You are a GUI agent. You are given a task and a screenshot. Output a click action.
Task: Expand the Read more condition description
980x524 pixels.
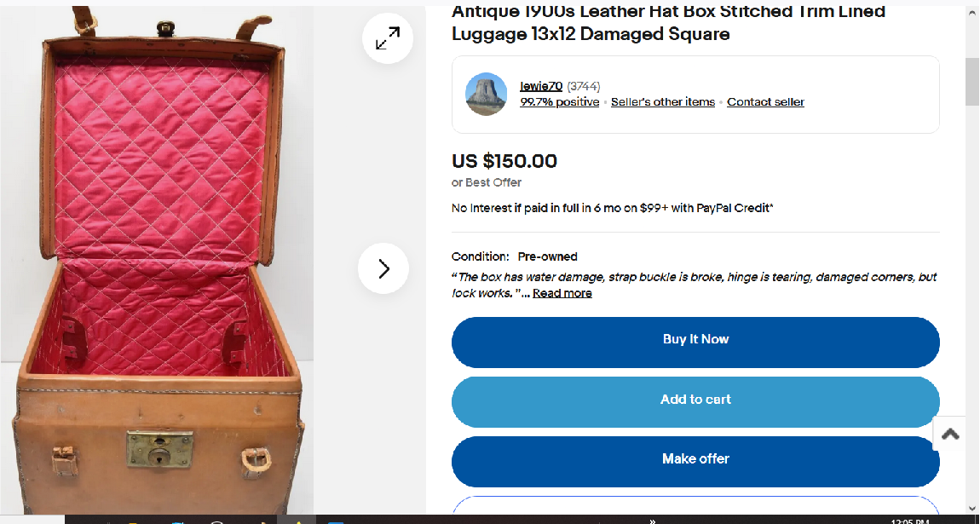[x=562, y=293]
